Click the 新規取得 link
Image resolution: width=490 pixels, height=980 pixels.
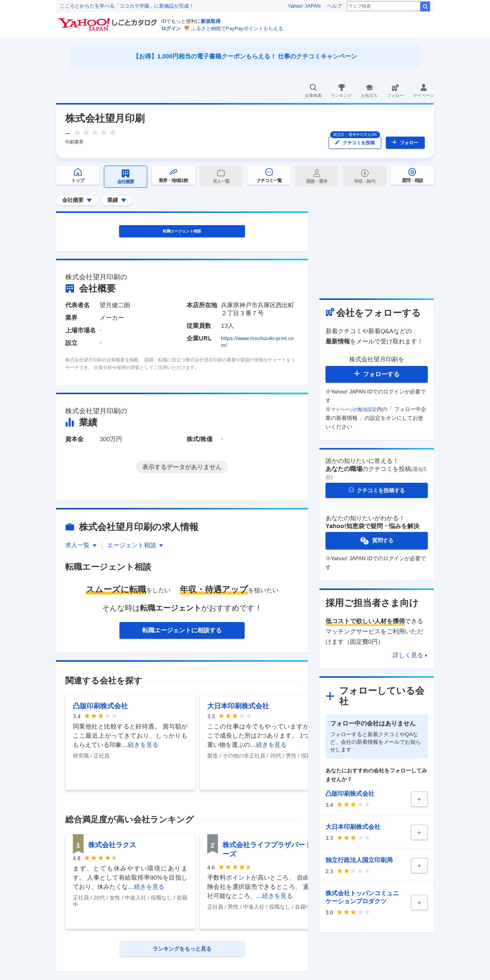coord(211,21)
